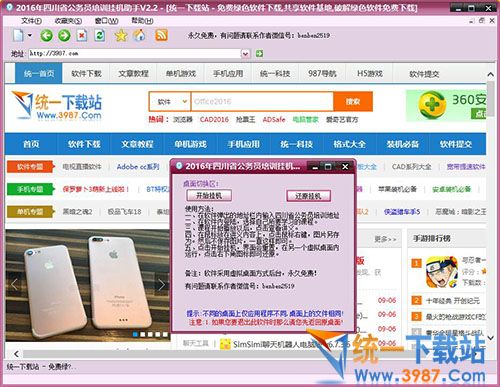Open the 十年经典 开创纪元 ranking entry

453,301
